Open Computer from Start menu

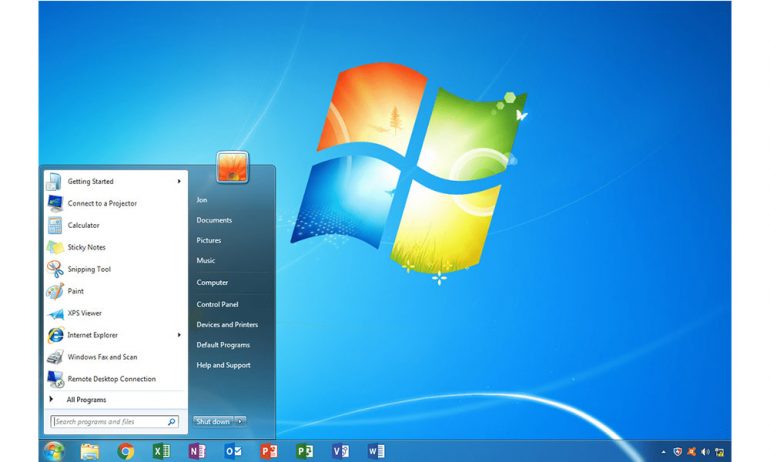212,283
